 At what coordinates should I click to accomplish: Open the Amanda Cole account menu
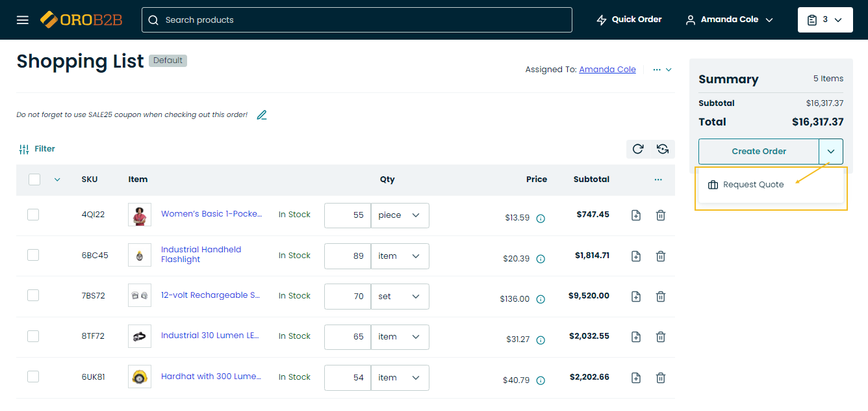click(x=729, y=20)
